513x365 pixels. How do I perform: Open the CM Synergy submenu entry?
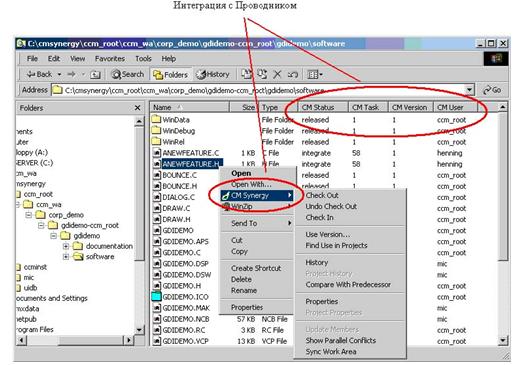tap(257, 195)
